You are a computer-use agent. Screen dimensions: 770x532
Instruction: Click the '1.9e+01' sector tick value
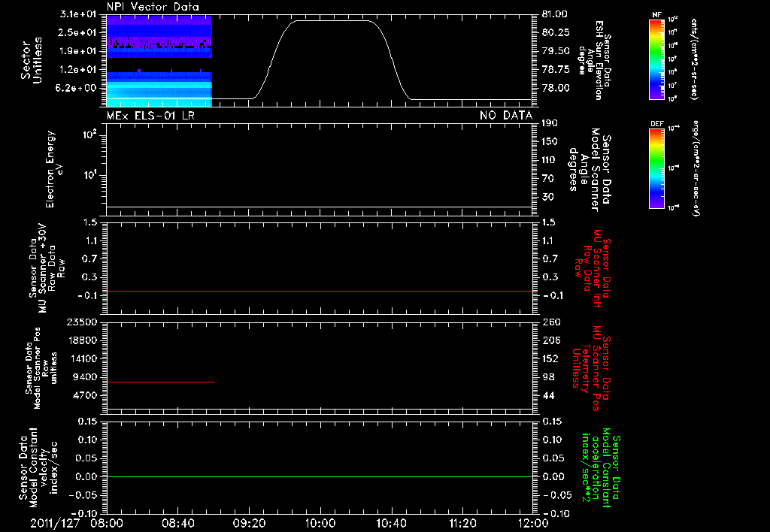[77, 51]
